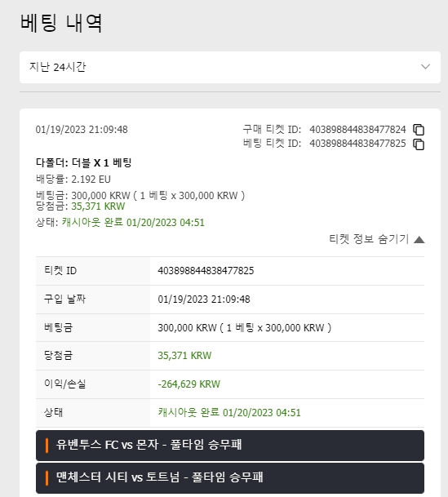Click the triangle arrow next to 티켓 정보 숨기기

click(x=419, y=240)
